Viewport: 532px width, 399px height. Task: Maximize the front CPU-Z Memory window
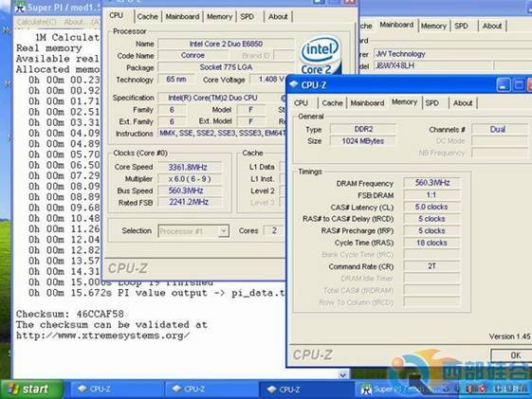point(519,84)
